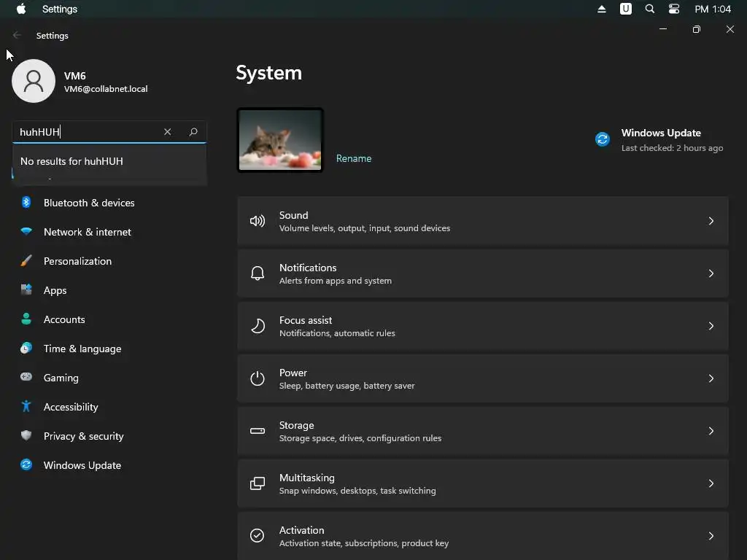Open Control Center in the menu bar
Image resolution: width=747 pixels, height=560 pixels.
click(673, 9)
